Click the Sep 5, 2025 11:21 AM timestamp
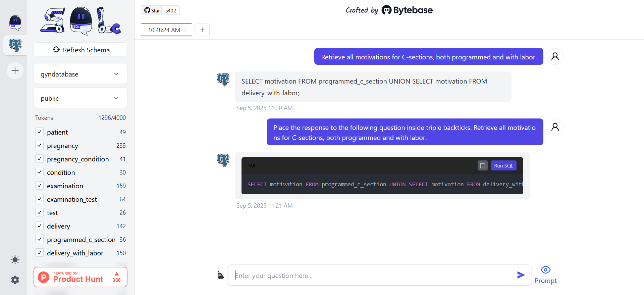The width and height of the screenshot is (644, 295). click(x=265, y=206)
